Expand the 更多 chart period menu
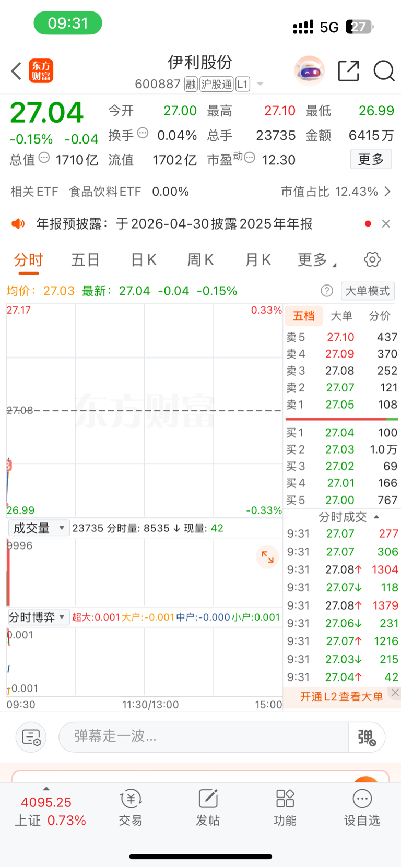The image size is (401, 868). pos(317,259)
